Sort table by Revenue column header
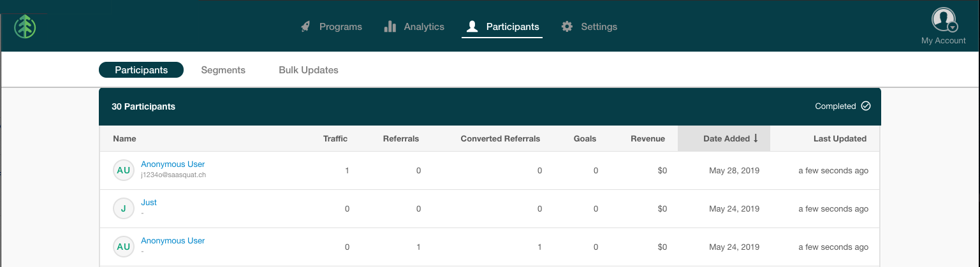980x267 pixels. click(647, 138)
